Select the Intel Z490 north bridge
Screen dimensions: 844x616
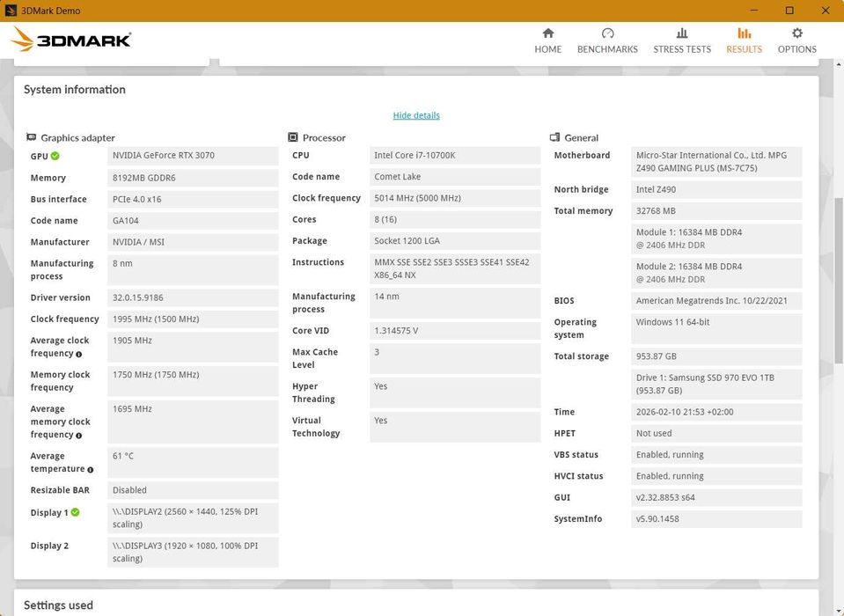[716, 189]
